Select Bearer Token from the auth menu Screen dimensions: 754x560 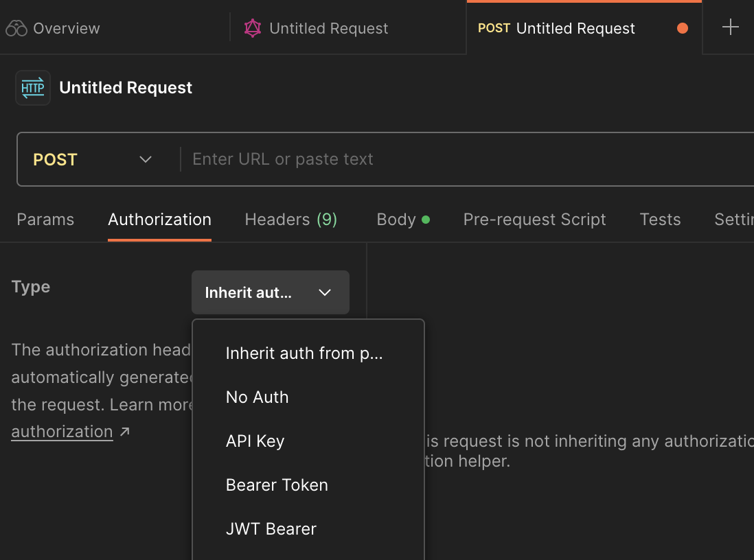pyautogui.click(x=276, y=485)
